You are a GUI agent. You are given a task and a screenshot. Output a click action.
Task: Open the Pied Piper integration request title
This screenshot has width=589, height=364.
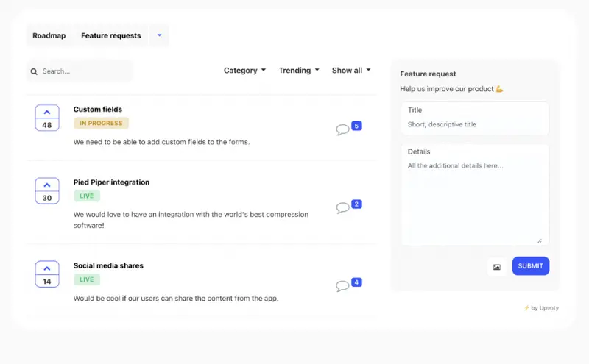point(111,182)
